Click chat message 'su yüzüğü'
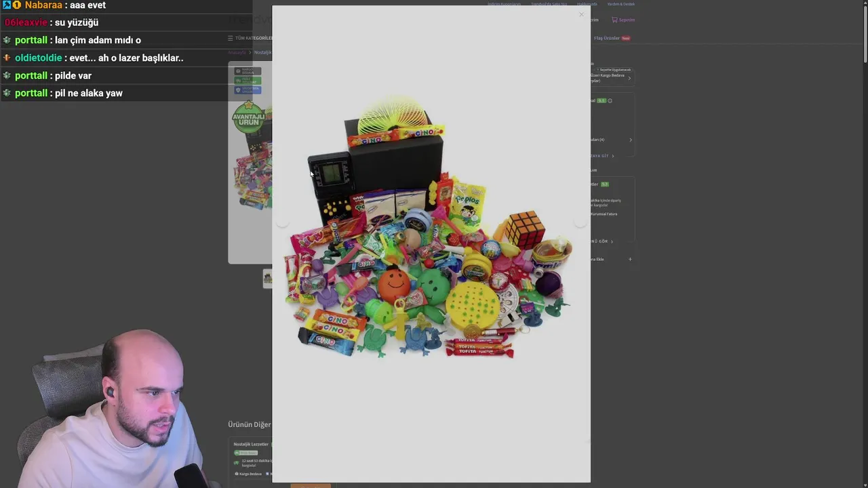 pos(77,22)
